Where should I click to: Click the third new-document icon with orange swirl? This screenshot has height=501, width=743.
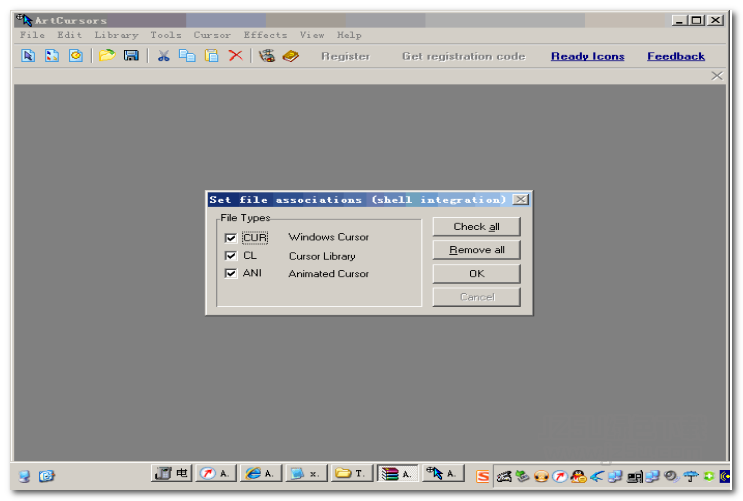click(x=75, y=56)
